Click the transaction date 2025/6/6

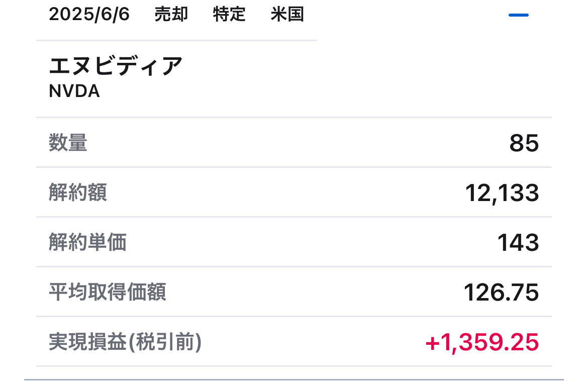(x=89, y=15)
